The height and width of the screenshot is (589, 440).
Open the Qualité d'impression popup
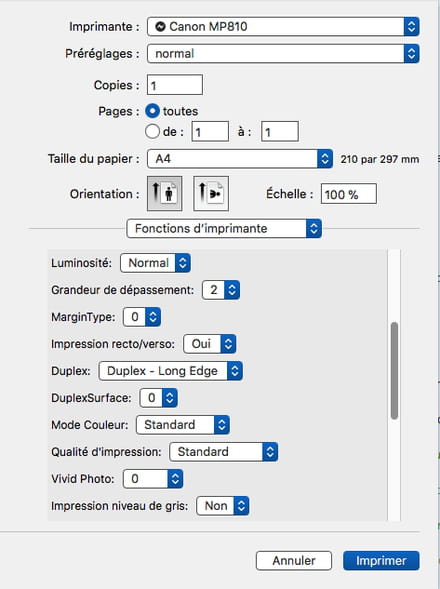224,452
